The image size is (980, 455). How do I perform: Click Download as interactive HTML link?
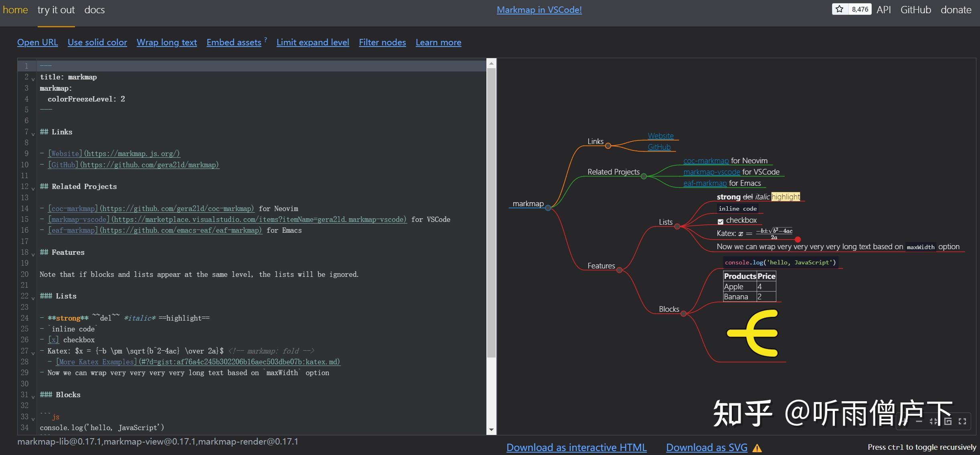pyautogui.click(x=576, y=447)
